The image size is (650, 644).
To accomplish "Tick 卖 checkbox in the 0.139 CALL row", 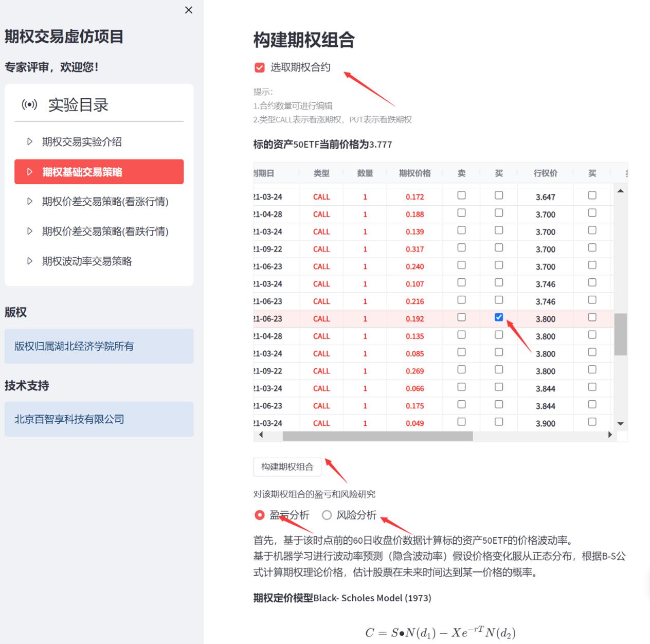I will [x=461, y=230].
